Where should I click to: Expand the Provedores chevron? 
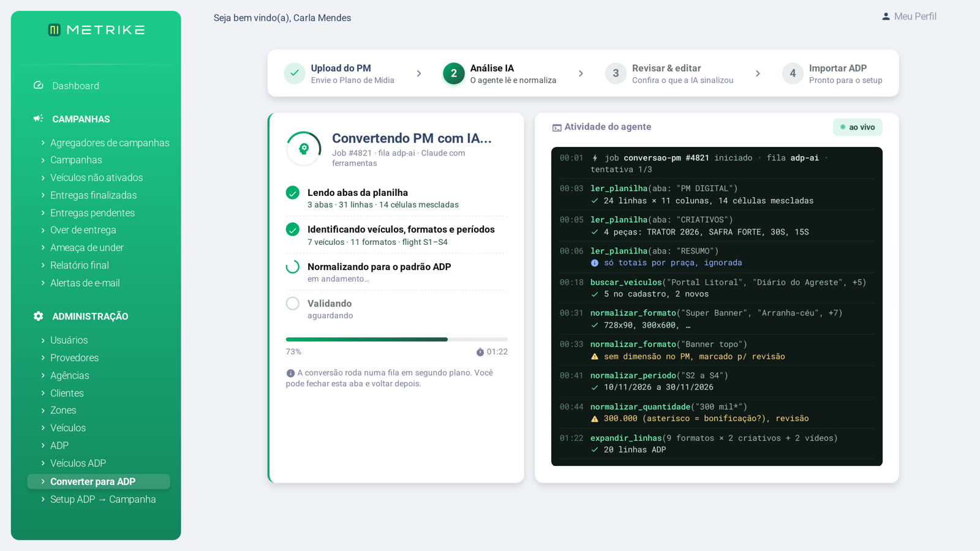click(x=43, y=358)
